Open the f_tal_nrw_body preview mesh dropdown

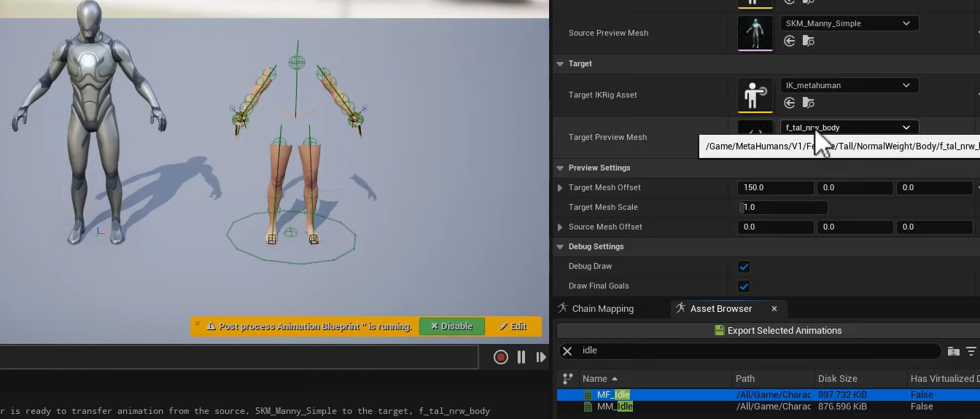[x=849, y=128]
